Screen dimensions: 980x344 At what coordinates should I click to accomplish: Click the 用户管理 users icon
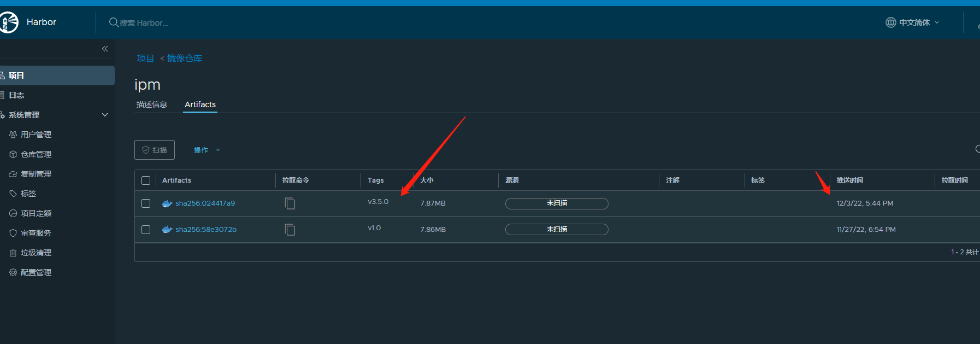(13, 135)
